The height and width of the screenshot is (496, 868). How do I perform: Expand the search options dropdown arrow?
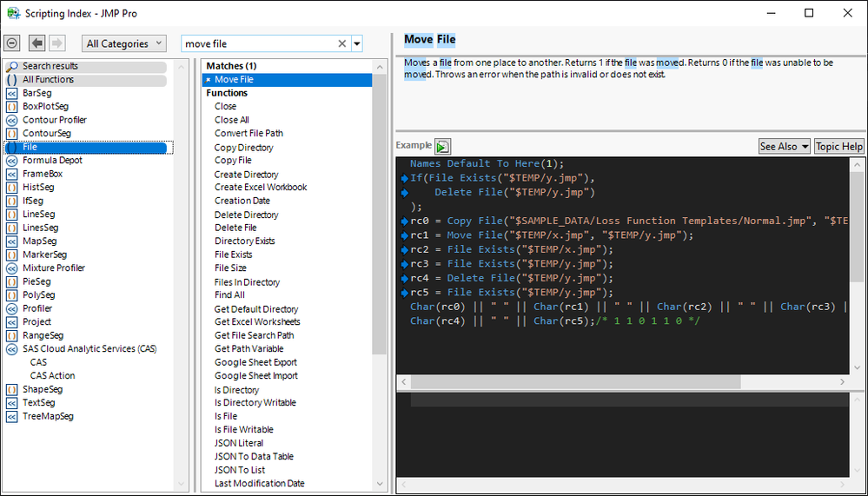pos(357,43)
